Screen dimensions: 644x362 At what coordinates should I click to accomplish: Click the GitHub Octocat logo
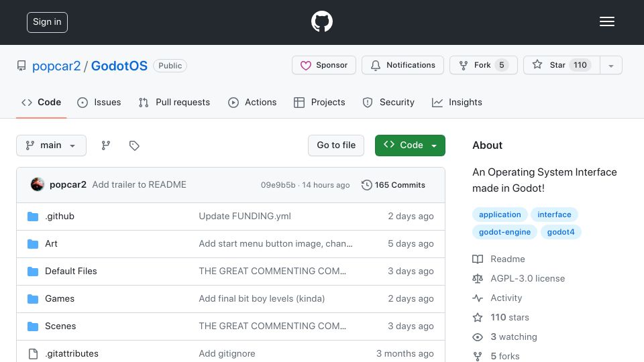[x=321, y=21]
